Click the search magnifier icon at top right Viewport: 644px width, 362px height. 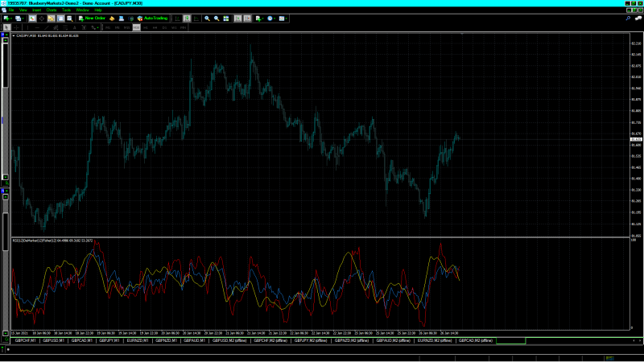(x=627, y=18)
